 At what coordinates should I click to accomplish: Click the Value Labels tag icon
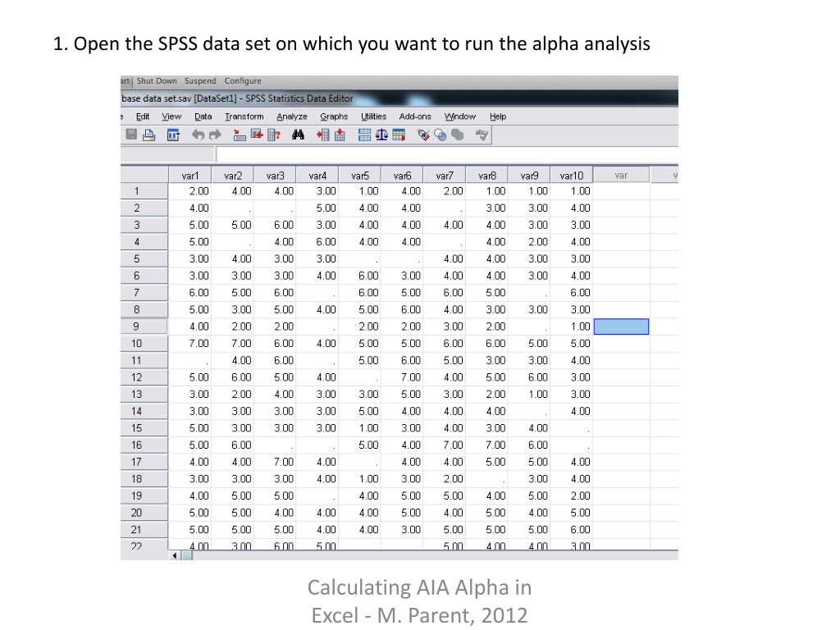pyautogui.click(x=423, y=135)
